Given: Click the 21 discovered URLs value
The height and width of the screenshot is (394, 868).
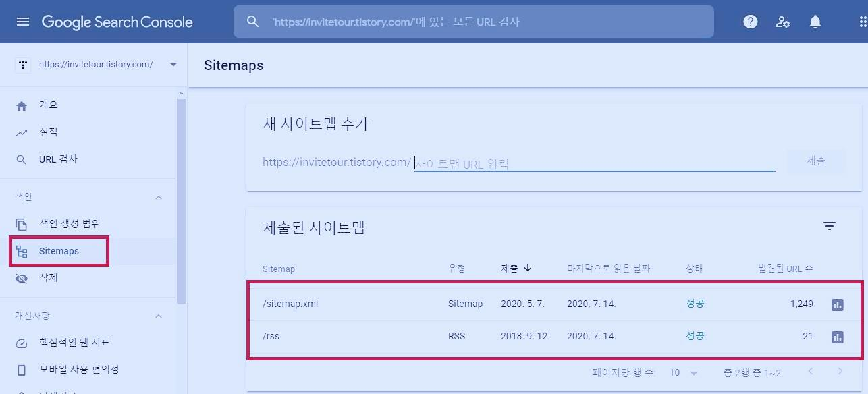Looking at the screenshot, I should point(808,337).
